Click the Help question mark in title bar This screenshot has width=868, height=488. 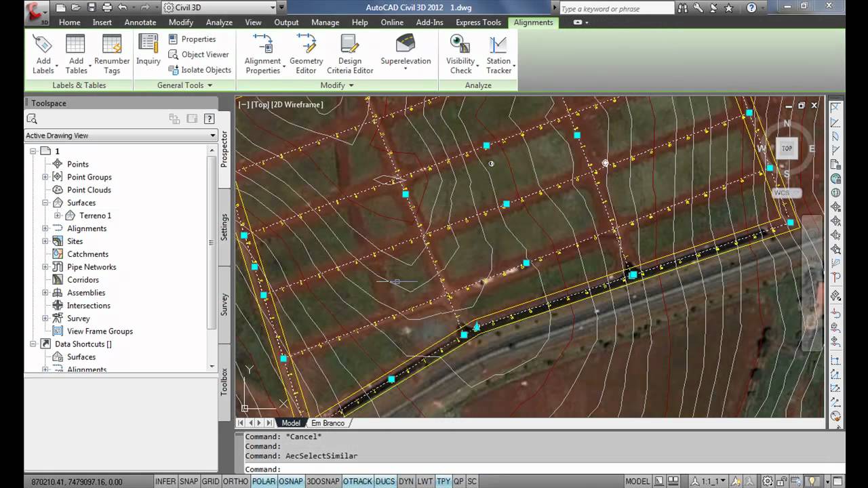[x=751, y=8]
